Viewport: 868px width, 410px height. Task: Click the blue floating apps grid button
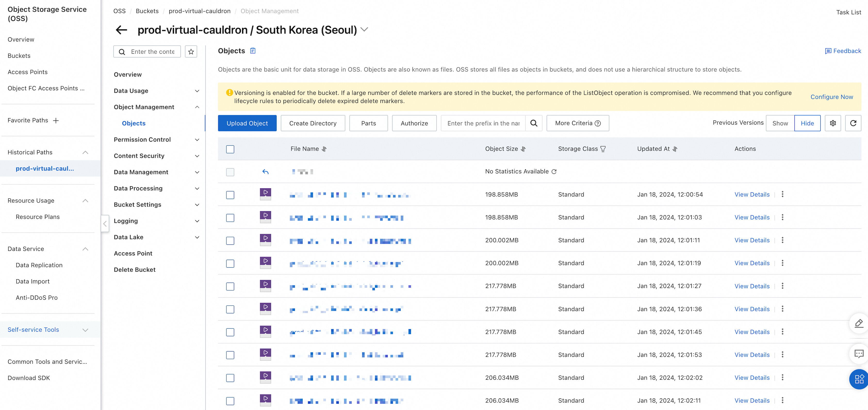click(859, 379)
